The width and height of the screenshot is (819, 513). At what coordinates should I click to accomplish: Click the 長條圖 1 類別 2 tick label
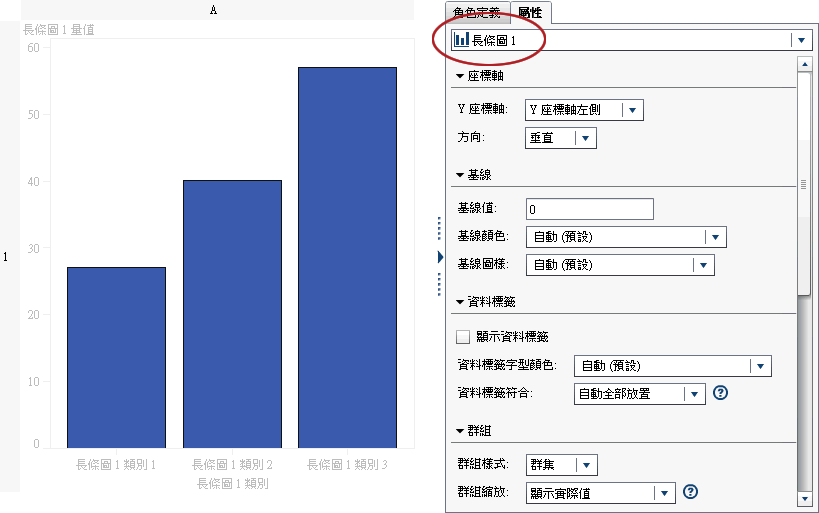232,464
